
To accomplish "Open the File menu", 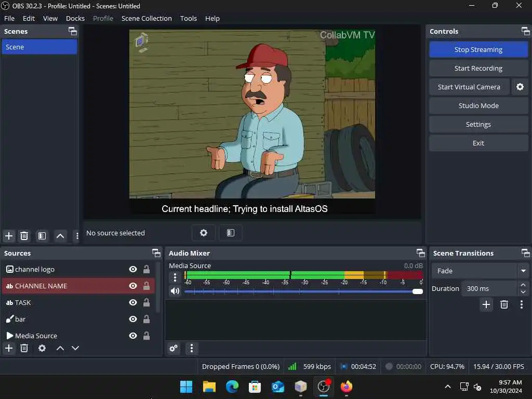I will coord(9,18).
